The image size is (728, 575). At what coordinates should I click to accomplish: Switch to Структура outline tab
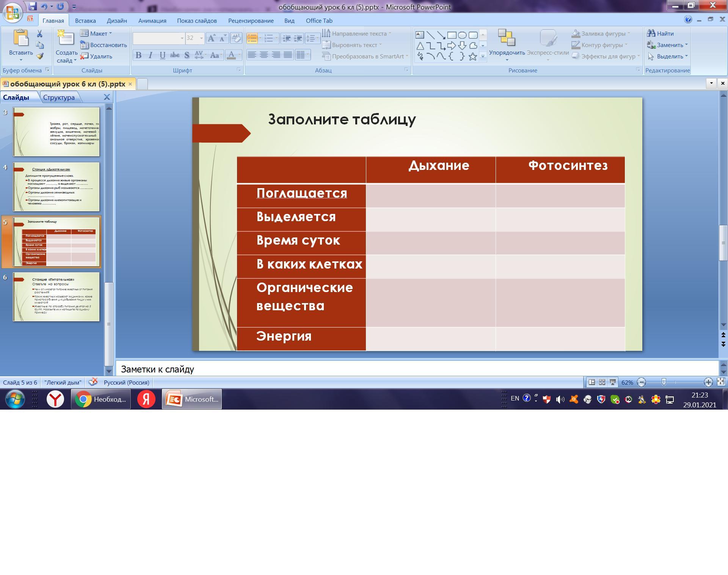(x=59, y=97)
